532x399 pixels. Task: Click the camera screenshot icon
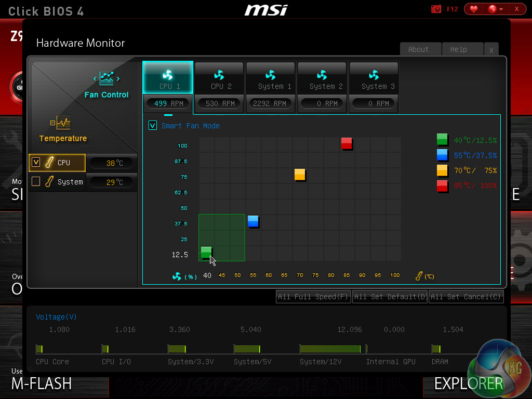pos(436,9)
